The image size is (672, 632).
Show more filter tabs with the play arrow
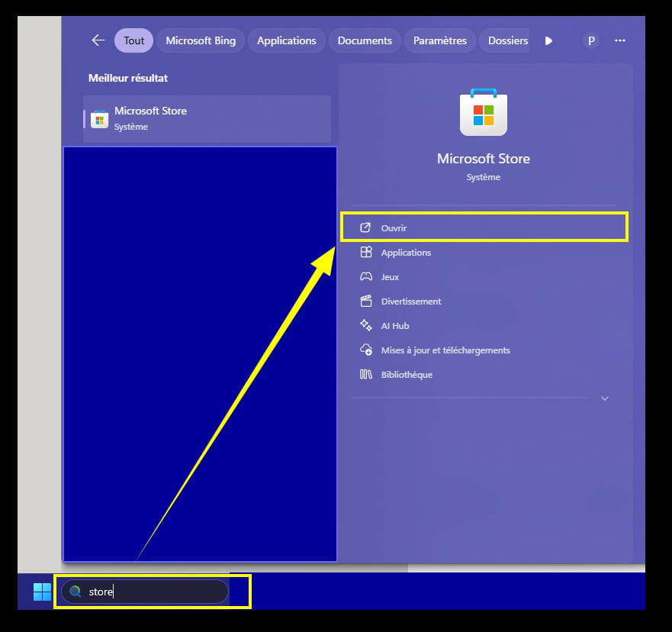[548, 40]
